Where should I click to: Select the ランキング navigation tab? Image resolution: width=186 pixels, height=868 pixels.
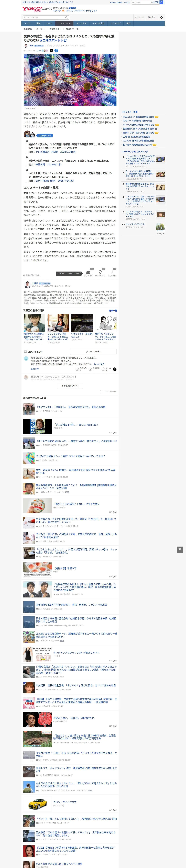pos(115,24)
